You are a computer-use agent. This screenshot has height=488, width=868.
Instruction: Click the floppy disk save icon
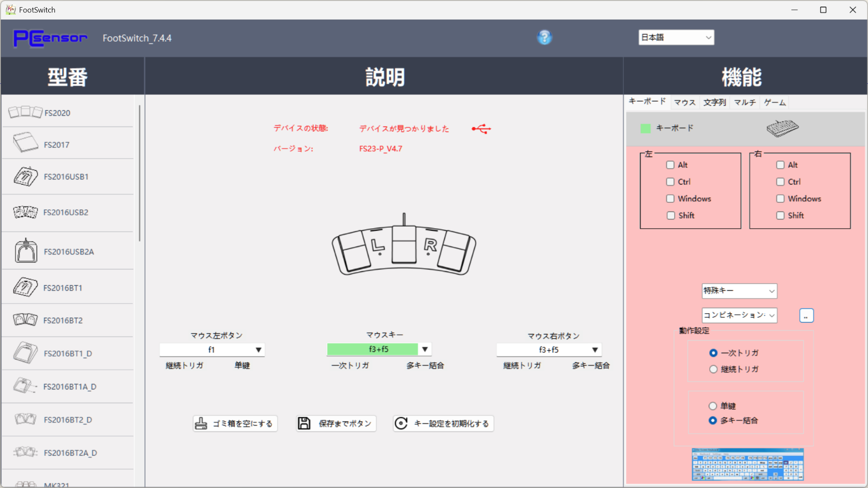pos(304,423)
